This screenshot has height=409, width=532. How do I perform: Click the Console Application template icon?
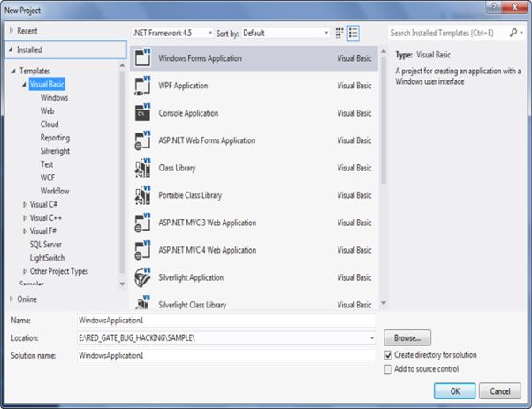point(142,113)
